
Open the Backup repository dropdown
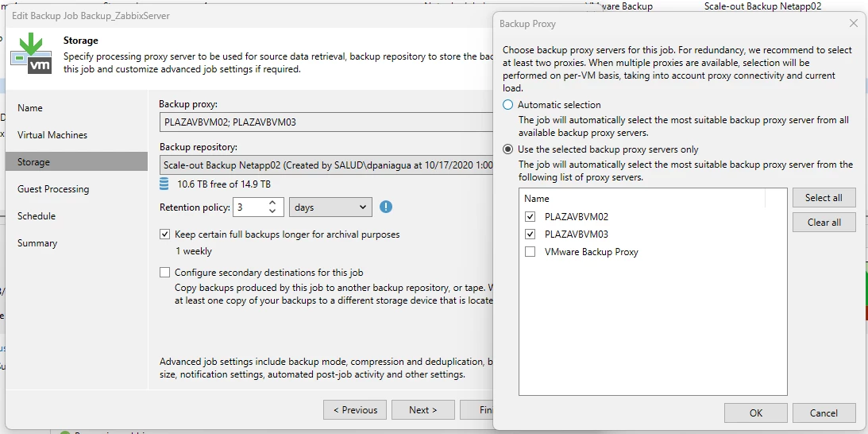click(326, 165)
